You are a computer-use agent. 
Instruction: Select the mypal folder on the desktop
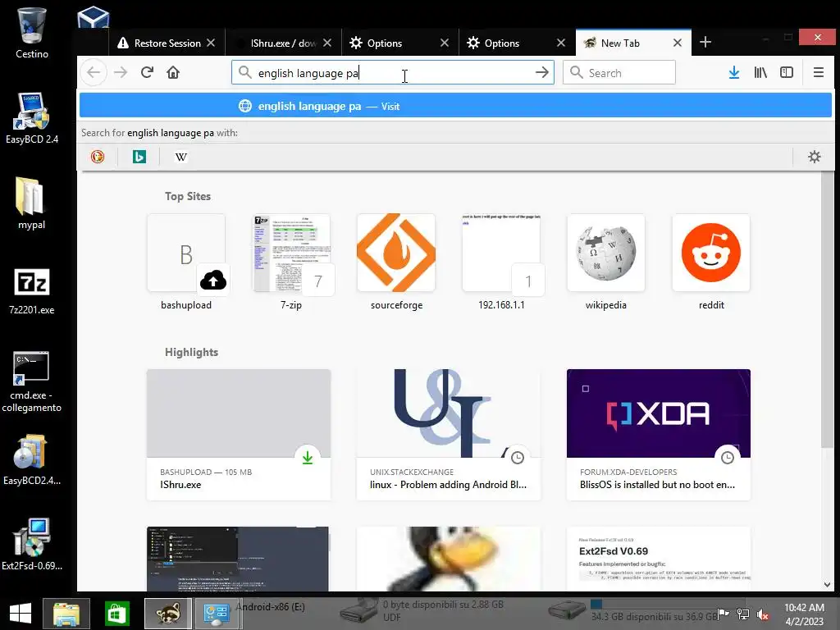coord(32,203)
